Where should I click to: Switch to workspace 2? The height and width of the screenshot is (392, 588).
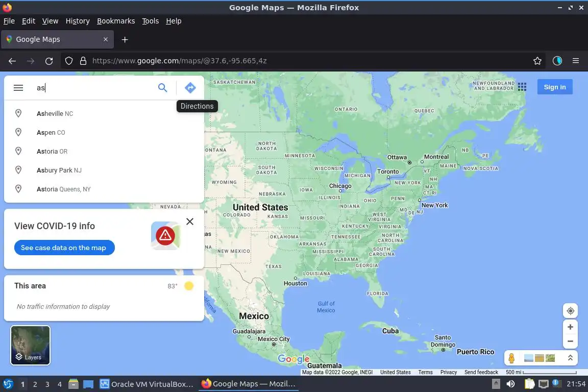tap(35, 384)
